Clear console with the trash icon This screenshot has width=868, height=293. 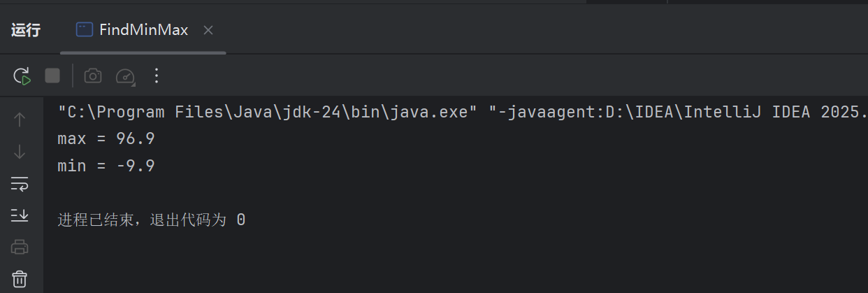tap(20, 278)
